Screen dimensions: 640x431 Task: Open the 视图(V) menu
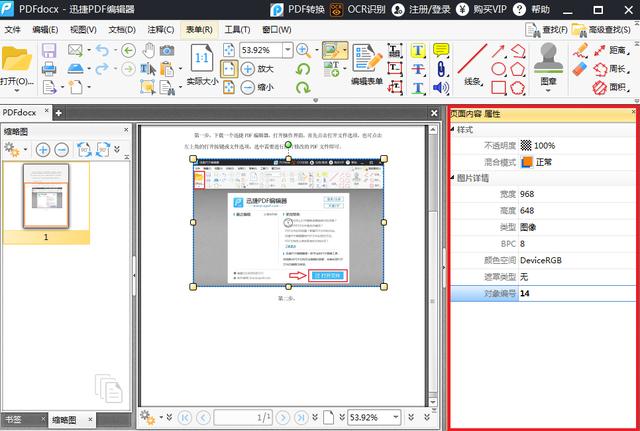(x=83, y=30)
